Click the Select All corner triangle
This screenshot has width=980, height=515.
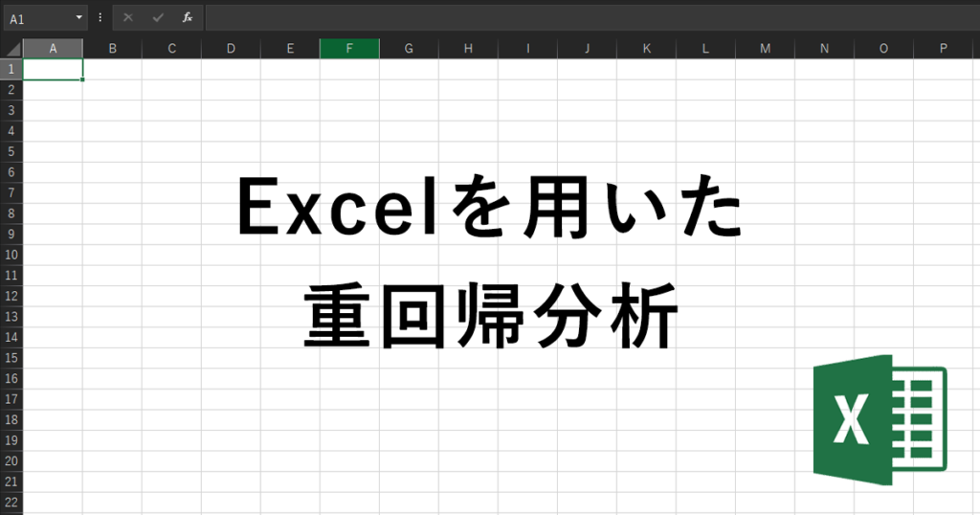[11, 49]
